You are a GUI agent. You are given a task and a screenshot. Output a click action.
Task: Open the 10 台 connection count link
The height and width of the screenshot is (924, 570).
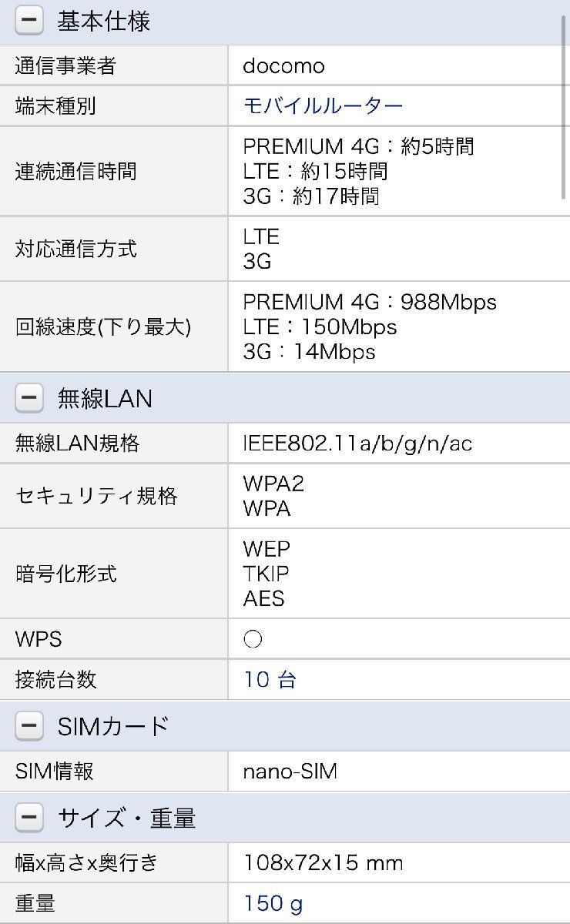270,679
